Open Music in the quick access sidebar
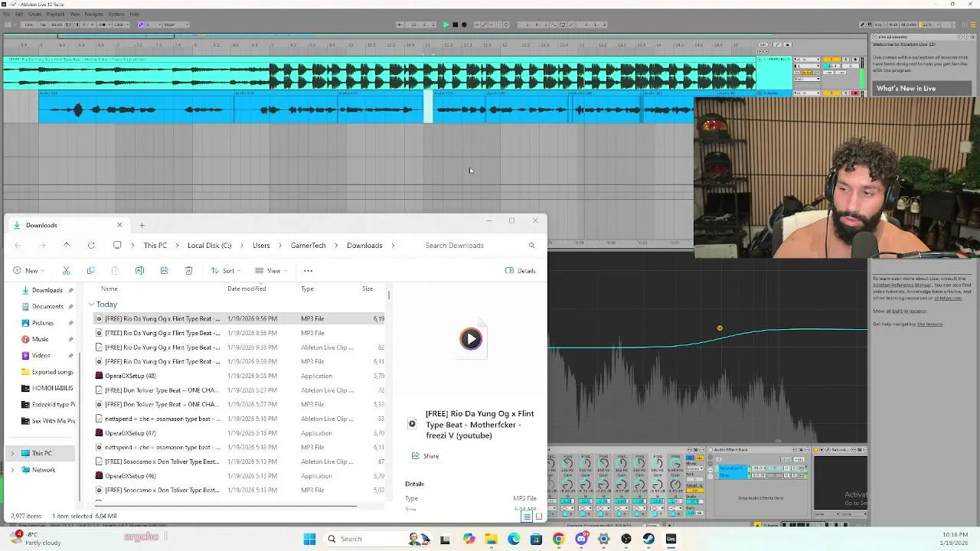Image resolution: width=980 pixels, height=551 pixels. [x=40, y=339]
